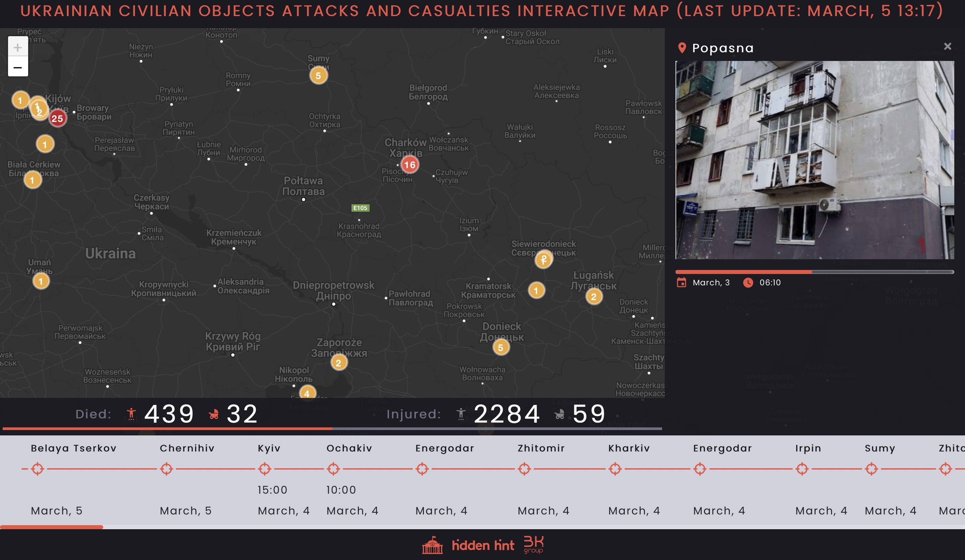Open the 1 marker near Kramatorsk
965x560 pixels.
click(536, 290)
